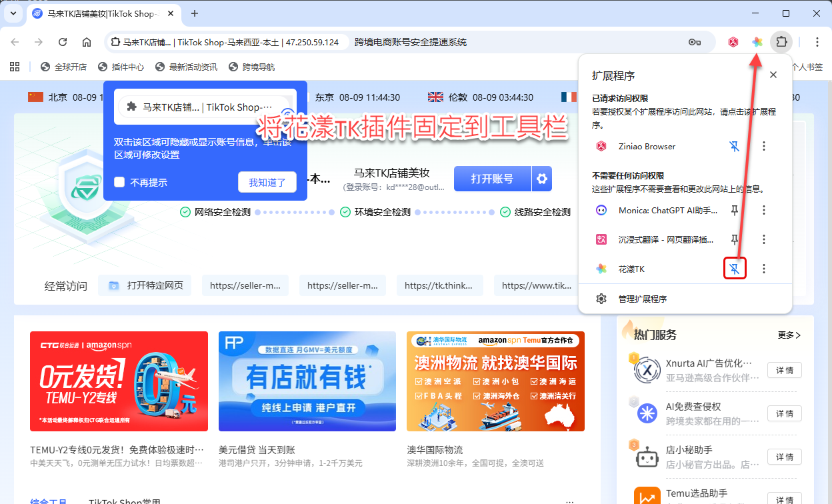
Task: Open the 最新活动资讯 bookmark
Action: pyautogui.click(x=186, y=67)
